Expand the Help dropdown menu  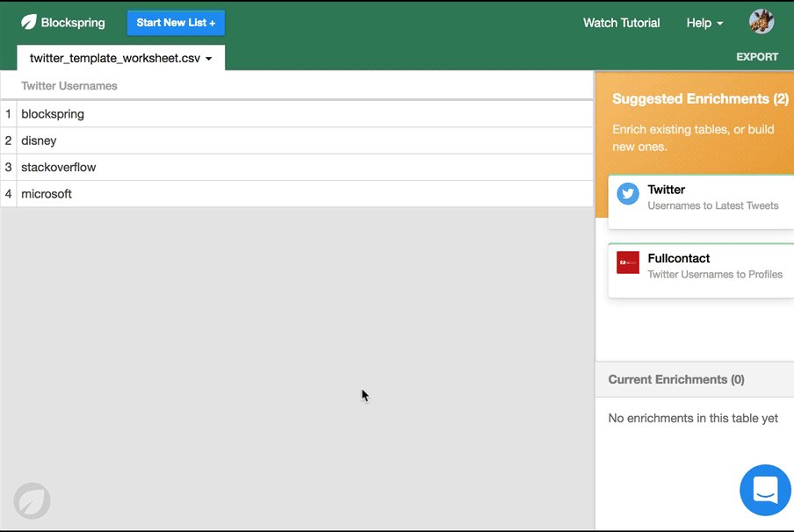point(704,23)
